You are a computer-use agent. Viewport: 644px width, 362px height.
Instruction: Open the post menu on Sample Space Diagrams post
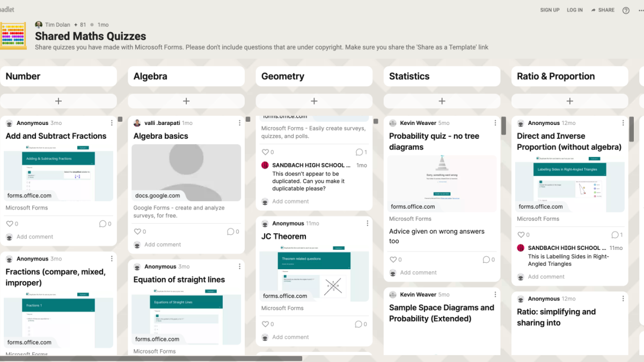tap(495, 294)
